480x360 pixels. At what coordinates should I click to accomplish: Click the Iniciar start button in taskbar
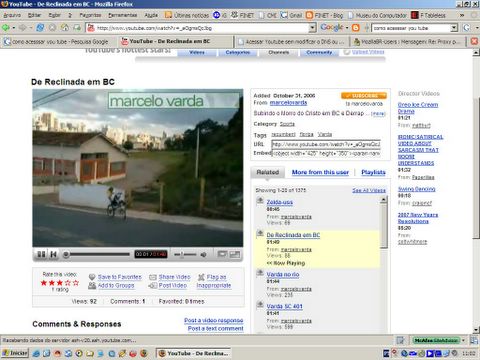(15, 353)
